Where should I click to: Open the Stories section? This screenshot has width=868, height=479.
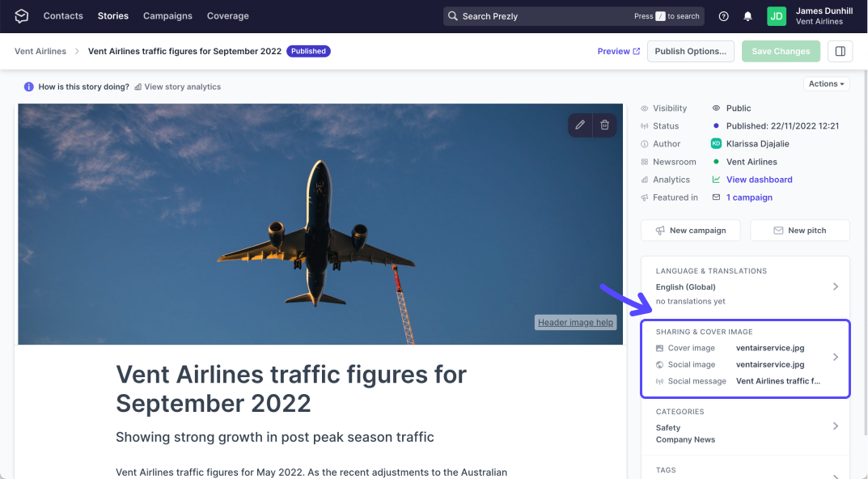click(113, 16)
